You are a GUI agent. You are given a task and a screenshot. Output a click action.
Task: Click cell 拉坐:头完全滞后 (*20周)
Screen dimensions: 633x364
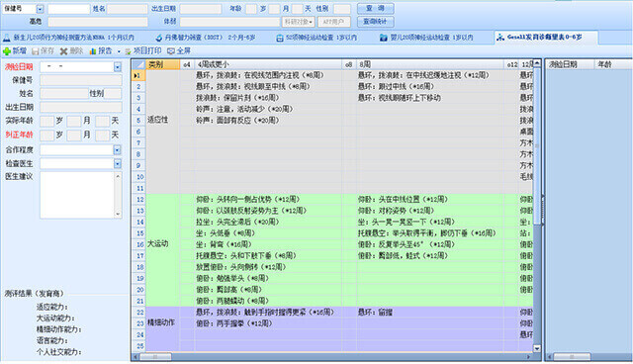268,222
